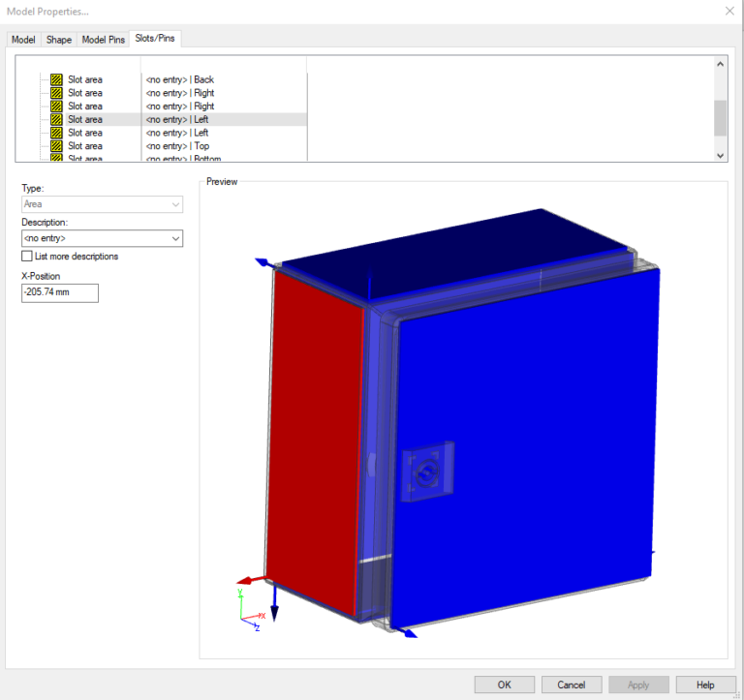The width and height of the screenshot is (744, 700).
Task: Open the Model Pins tab
Action: [x=103, y=39]
